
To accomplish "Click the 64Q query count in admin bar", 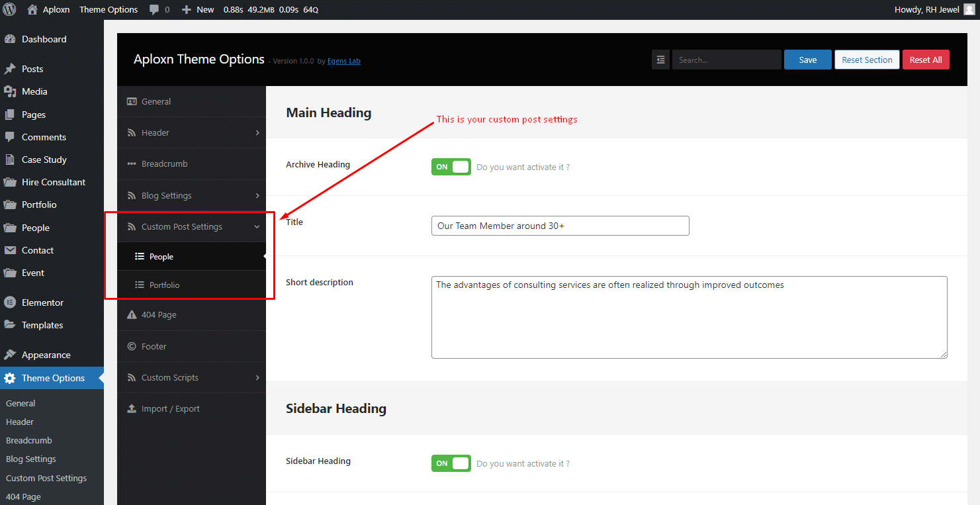I will coord(311,10).
